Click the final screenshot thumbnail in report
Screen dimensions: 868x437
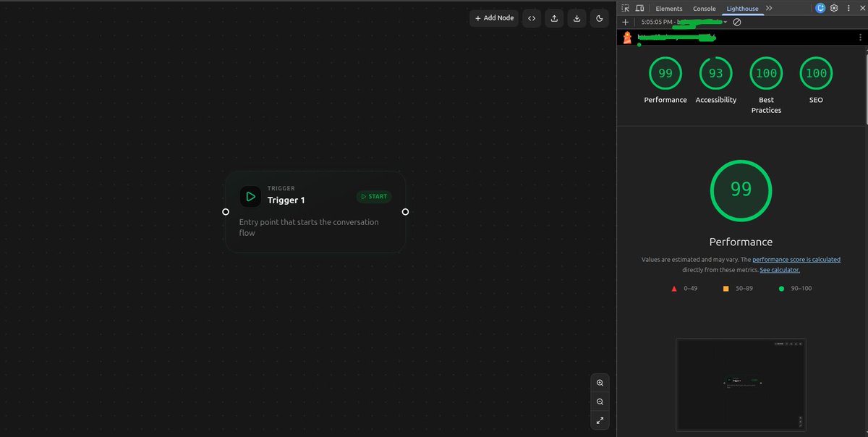(741, 385)
